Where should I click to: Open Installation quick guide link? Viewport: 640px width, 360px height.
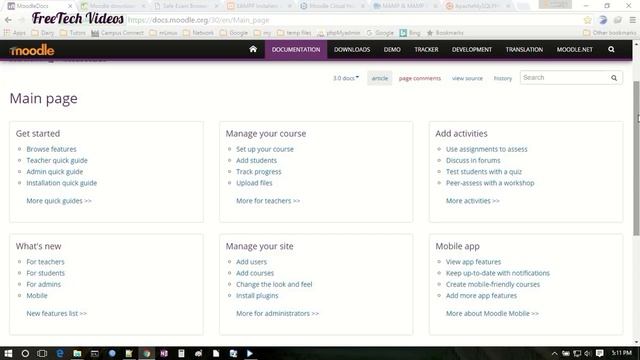tap(62, 183)
